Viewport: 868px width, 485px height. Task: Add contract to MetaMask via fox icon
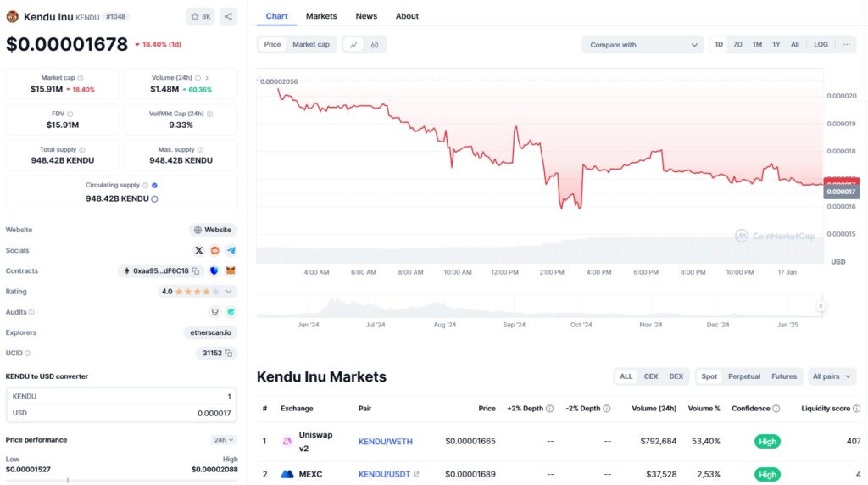[x=230, y=271]
